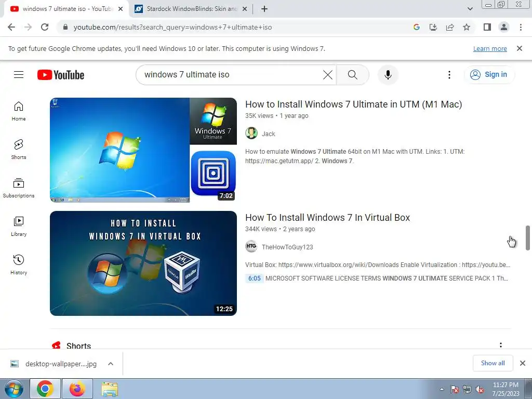Image resolution: width=532 pixels, height=399 pixels.
Task: Open the Windows 7 UTM video thumbnail
Action: pyautogui.click(x=143, y=150)
